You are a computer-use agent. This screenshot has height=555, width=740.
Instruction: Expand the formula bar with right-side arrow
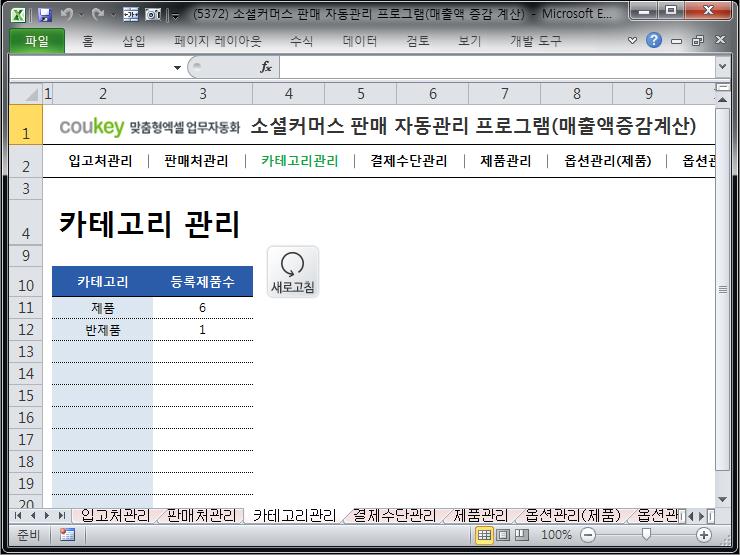[x=722, y=67]
